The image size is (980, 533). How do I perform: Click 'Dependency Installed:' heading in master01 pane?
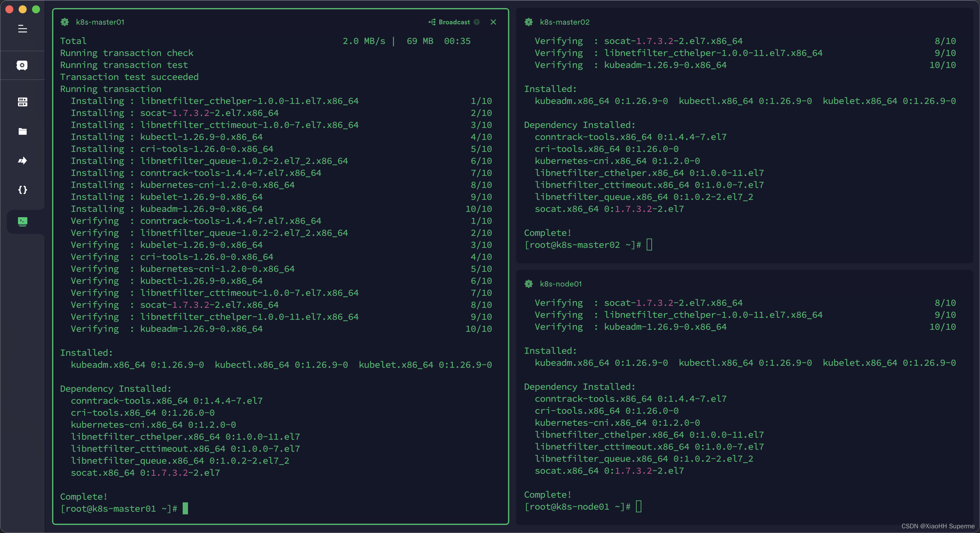[116, 388]
